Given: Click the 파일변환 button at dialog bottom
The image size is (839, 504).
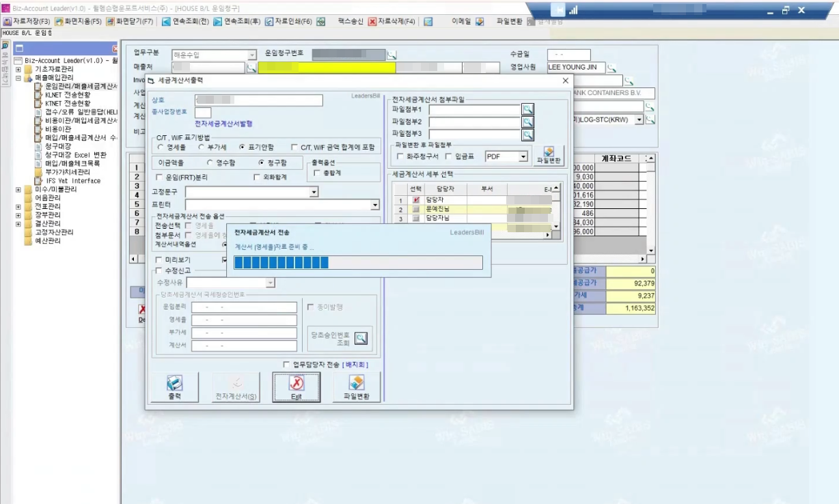Looking at the screenshot, I should point(356,387).
